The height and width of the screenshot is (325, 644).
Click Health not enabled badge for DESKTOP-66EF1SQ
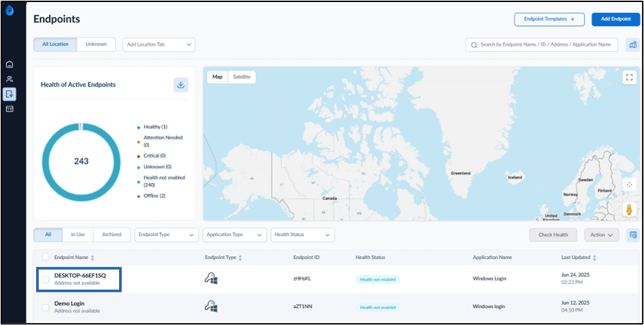[377, 279]
